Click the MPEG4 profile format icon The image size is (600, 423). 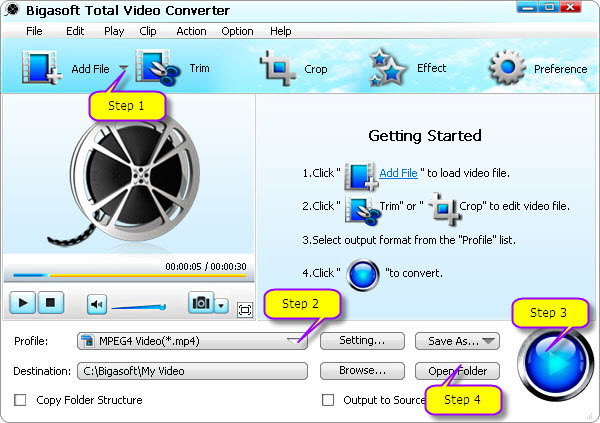pos(88,341)
